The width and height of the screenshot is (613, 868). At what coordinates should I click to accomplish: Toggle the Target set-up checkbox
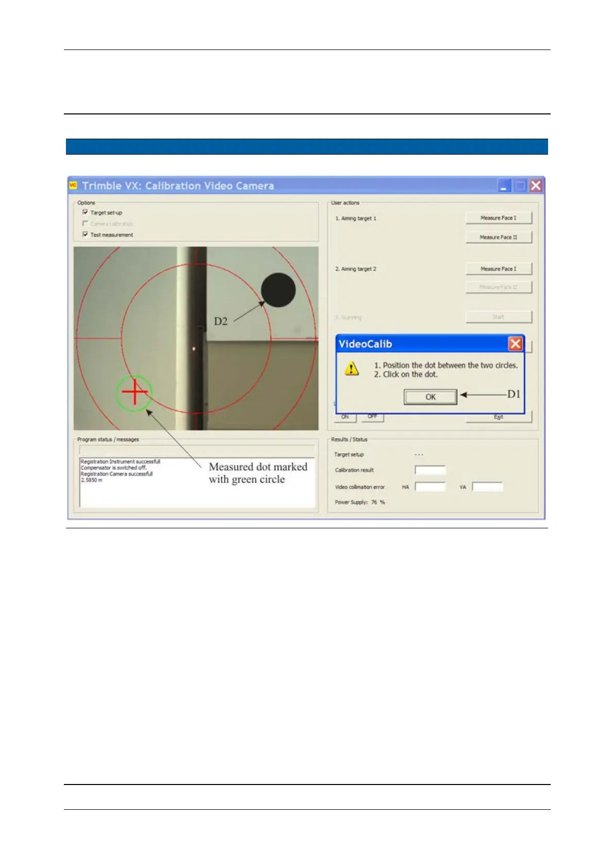tap(86, 212)
